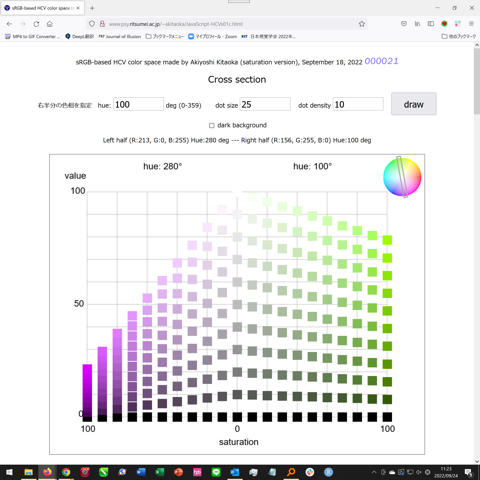Open LINE from the taskbar
480x480 pixels.
coord(216,472)
